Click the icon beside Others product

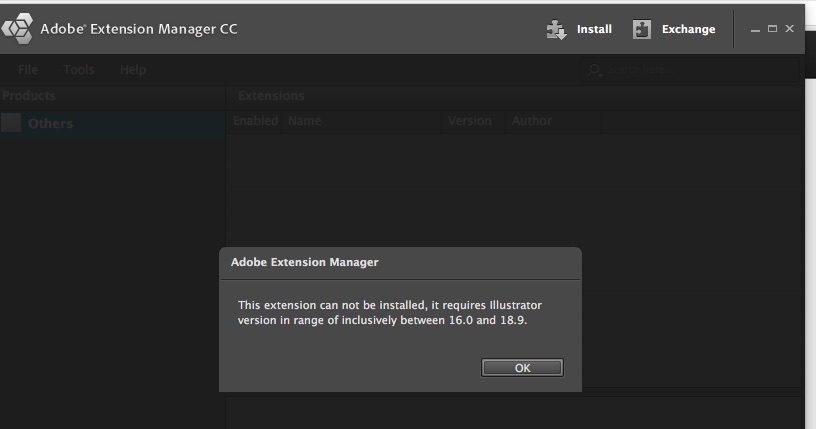pyautogui.click(x=11, y=123)
